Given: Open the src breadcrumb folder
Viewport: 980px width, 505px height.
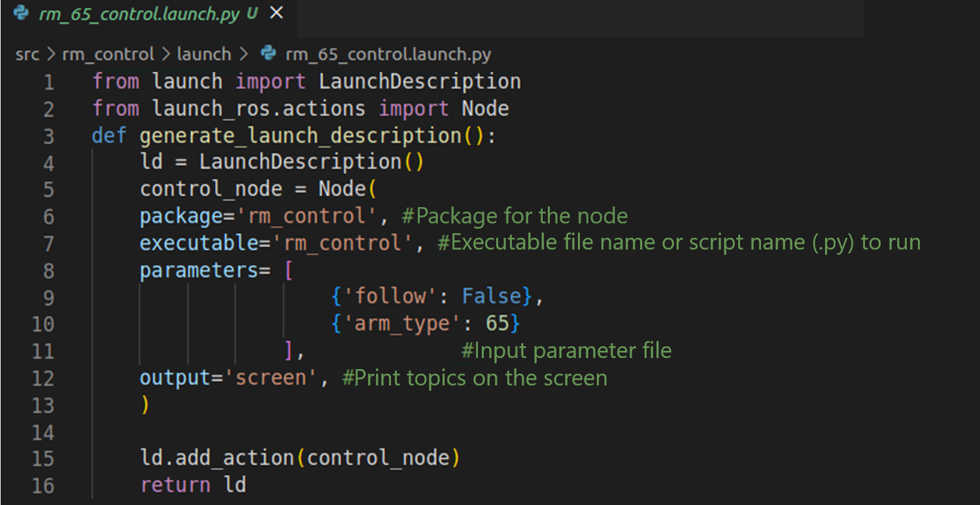Looking at the screenshot, I should (x=27, y=54).
